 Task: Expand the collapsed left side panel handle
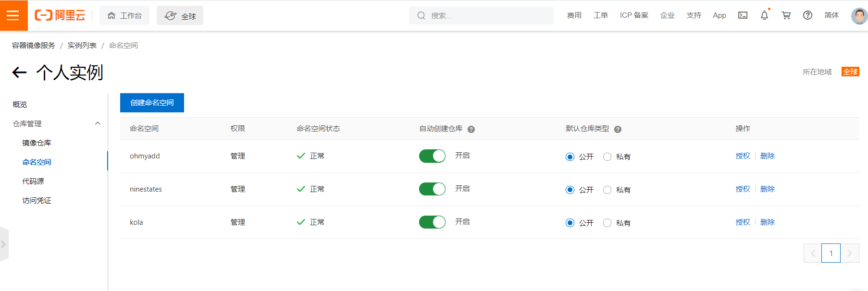pos(4,244)
